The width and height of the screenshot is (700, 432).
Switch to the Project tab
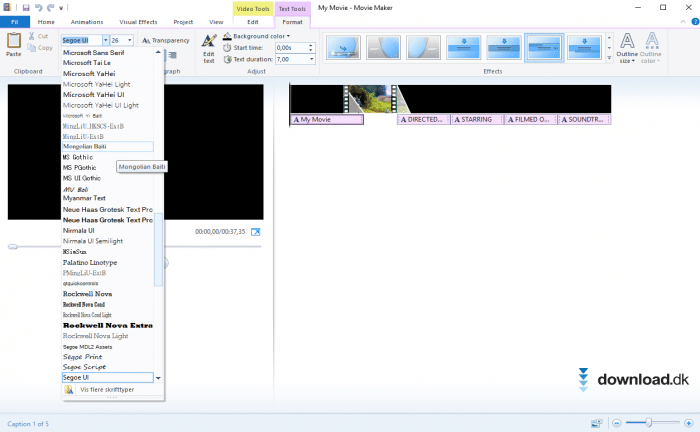pyautogui.click(x=183, y=22)
